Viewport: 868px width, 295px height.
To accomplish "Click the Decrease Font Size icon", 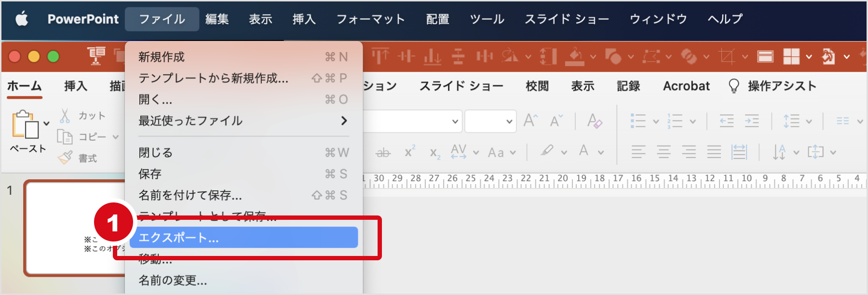I will point(556,121).
